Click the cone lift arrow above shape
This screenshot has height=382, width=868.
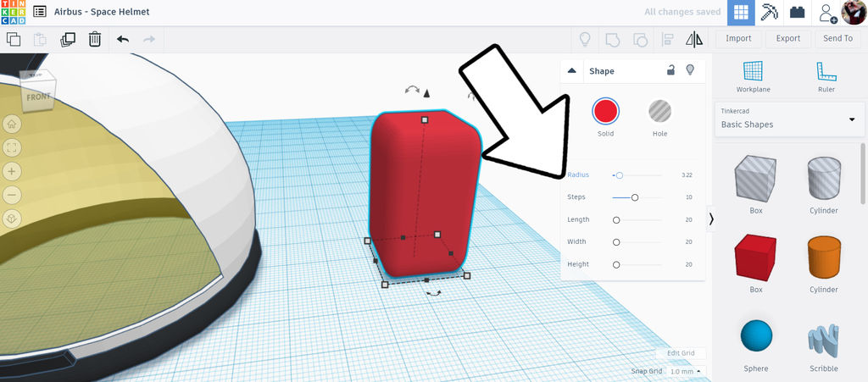(x=426, y=93)
